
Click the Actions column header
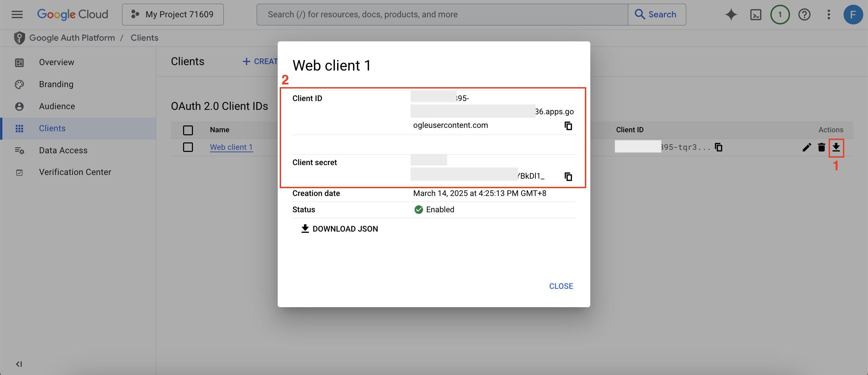(831, 130)
